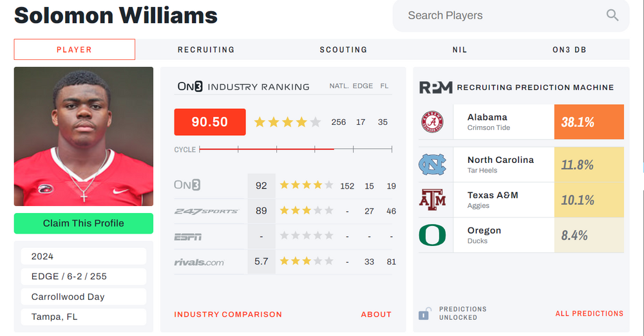Click the predictions unlocked padlock icon
The image size is (644, 336).
click(x=424, y=314)
